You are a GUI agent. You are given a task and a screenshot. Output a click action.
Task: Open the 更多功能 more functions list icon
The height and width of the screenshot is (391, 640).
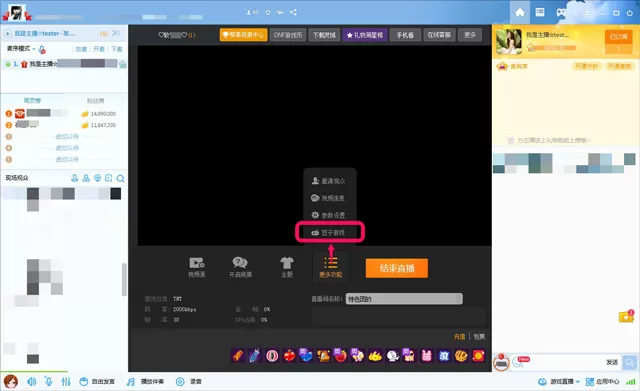(x=331, y=267)
